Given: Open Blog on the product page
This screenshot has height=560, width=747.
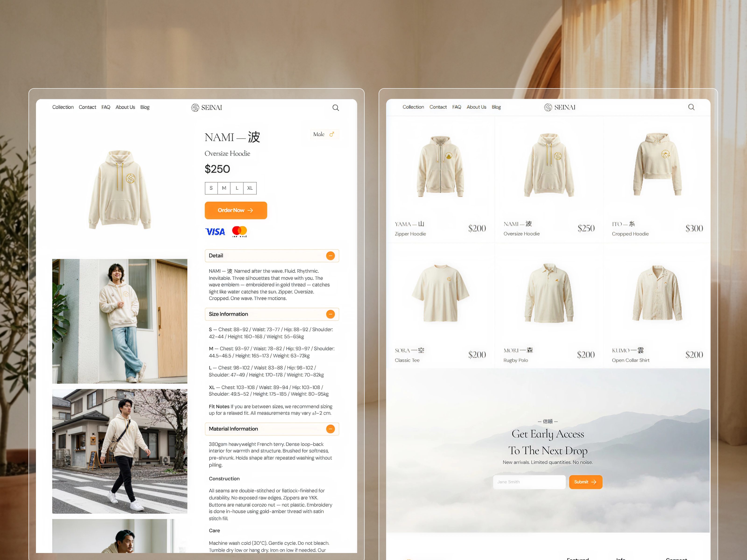Looking at the screenshot, I should [x=145, y=107].
